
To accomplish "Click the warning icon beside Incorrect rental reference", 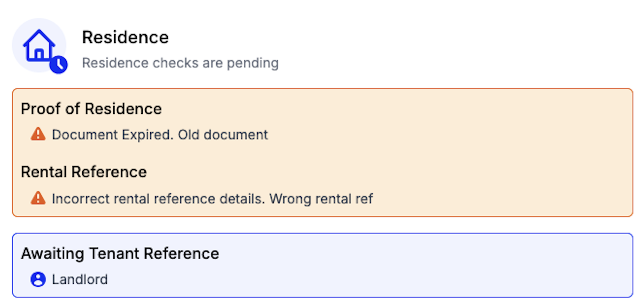I will click(x=38, y=198).
